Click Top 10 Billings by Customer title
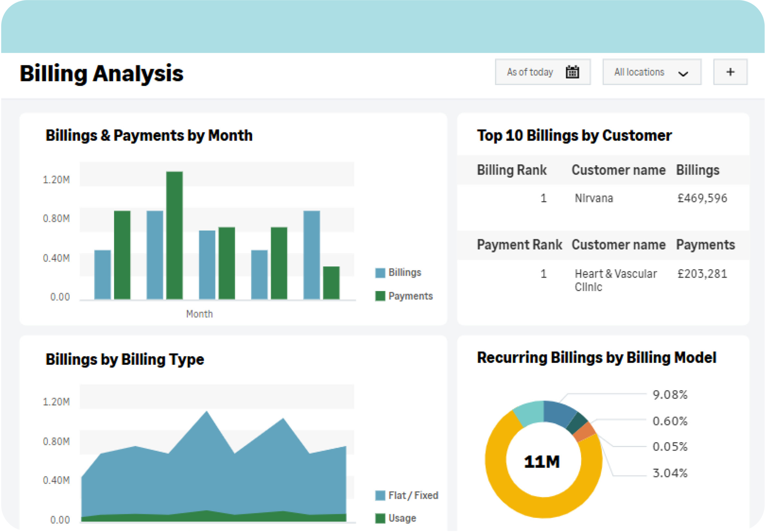The width and height of the screenshot is (765, 532). [x=574, y=136]
